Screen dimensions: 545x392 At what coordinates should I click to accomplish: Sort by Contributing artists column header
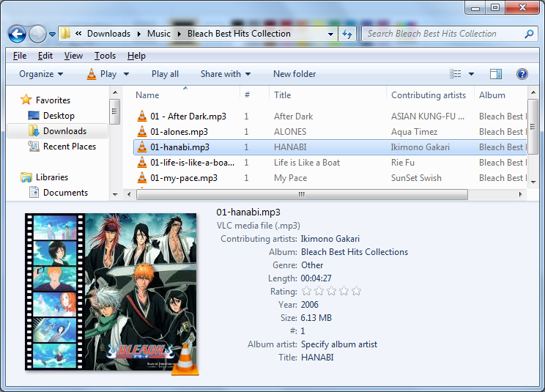[x=430, y=95]
